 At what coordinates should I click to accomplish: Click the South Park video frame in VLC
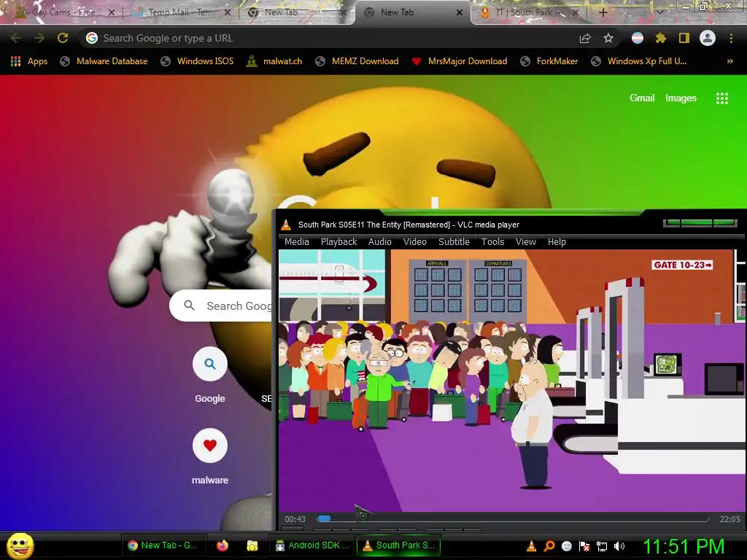[511, 381]
